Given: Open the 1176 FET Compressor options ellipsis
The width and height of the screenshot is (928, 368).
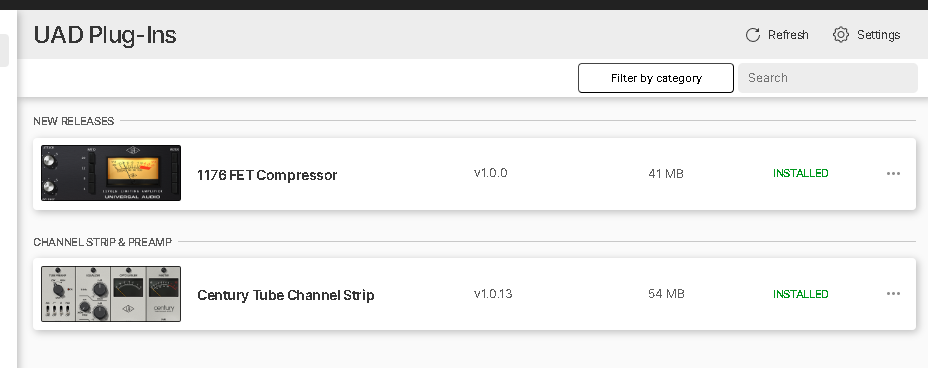Looking at the screenshot, I should 893,173.
